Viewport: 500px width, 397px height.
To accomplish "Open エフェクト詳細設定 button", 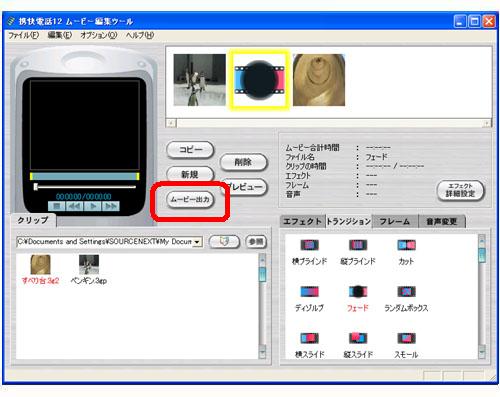I will coord(460,191).
